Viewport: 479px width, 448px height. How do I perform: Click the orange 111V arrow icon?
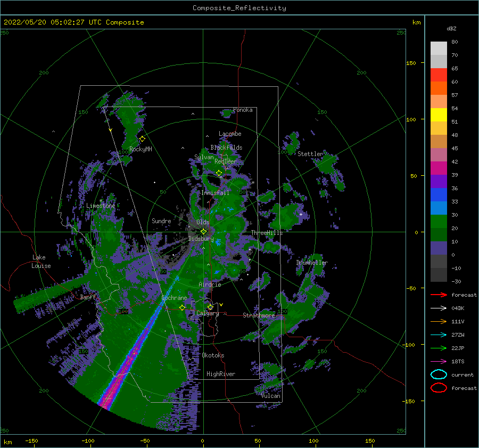click(439, 321)
